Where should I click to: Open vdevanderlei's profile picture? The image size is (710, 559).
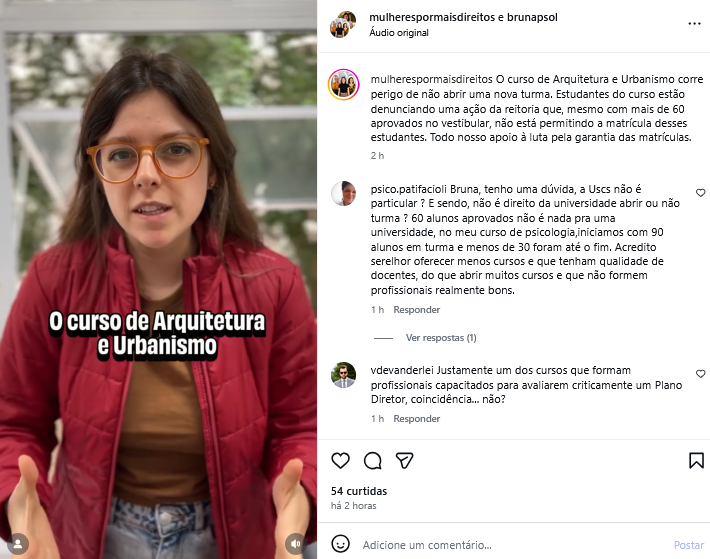[343, 375]
